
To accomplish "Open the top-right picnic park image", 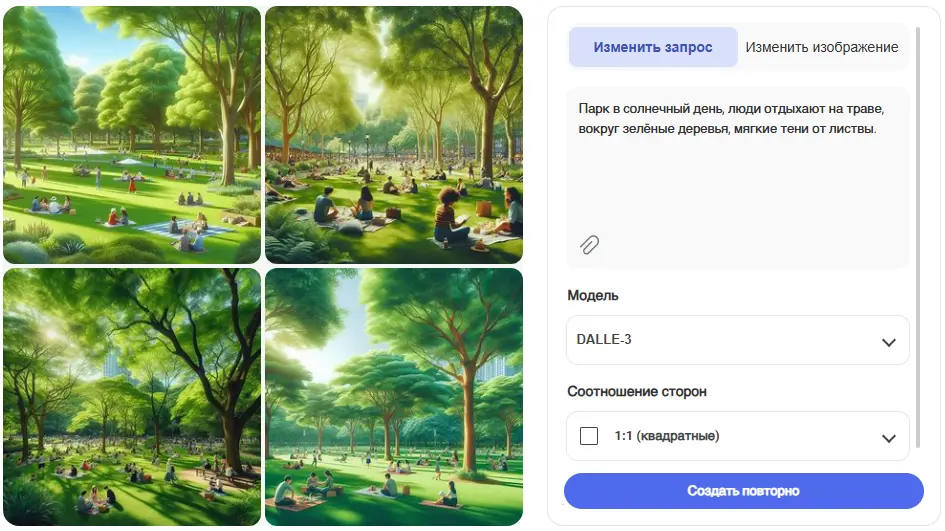I will click(394, 135).
